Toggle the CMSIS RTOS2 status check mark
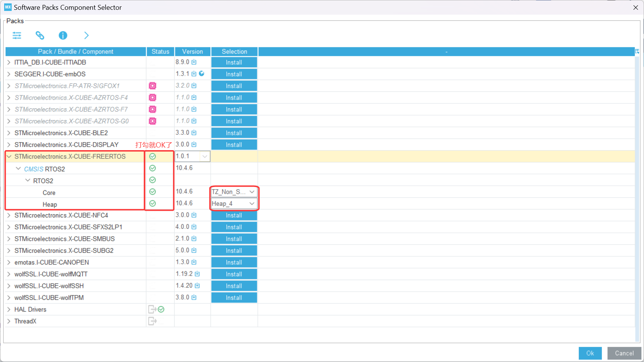 click(153, 168)
